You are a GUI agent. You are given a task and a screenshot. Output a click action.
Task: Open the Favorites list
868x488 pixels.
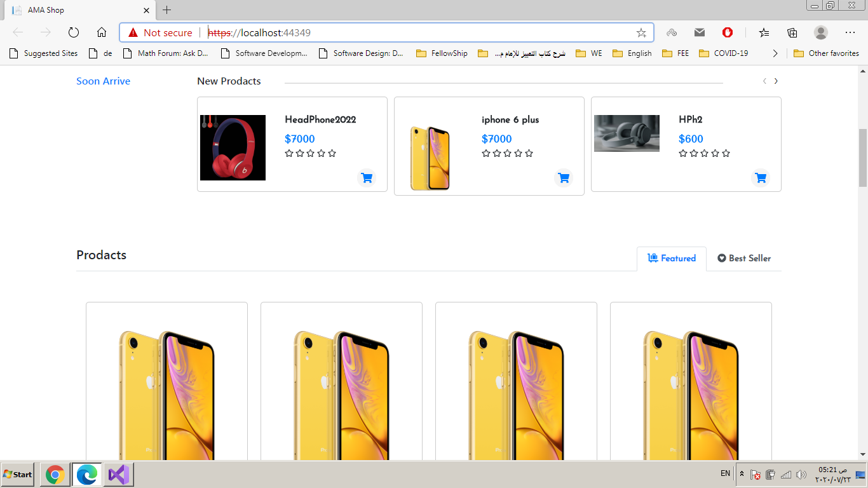click(764, 32)
